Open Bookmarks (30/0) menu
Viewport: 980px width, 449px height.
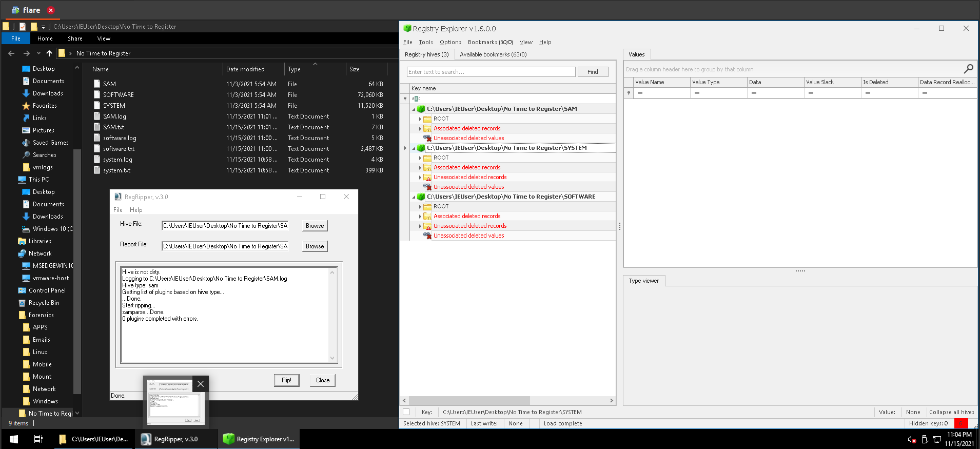[x=490, y=42]
